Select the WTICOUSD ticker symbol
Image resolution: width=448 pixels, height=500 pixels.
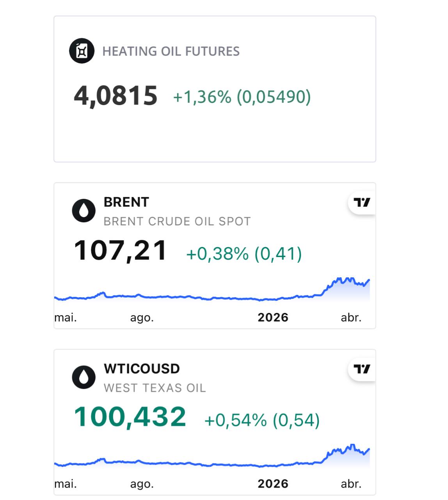click(x=142, y=369)
